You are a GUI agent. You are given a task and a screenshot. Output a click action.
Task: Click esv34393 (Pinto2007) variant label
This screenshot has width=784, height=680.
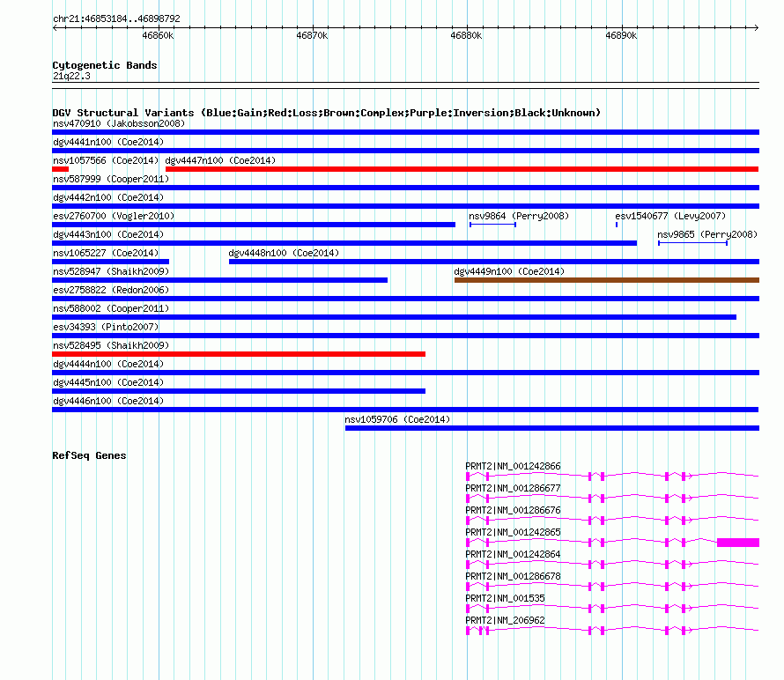tap(106, 327)
